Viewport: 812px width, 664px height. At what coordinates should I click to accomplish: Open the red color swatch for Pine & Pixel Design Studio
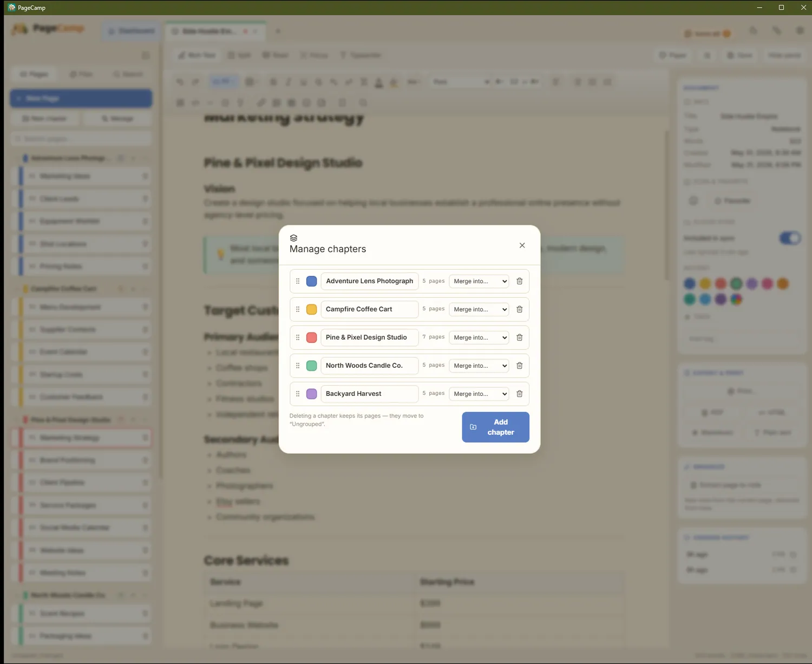(311, 337)
